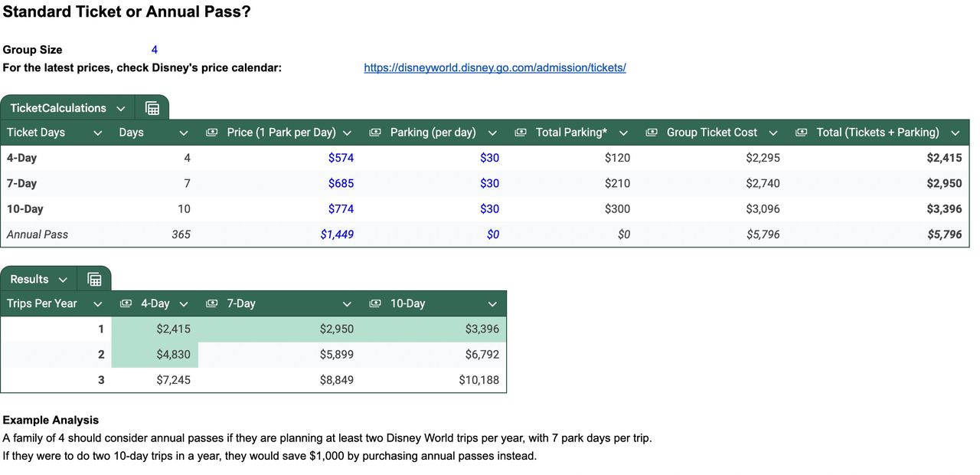Open table view icon beside TicketCalculations
Image resolution: width=980 pixels, height=475 pixels.
[x=152, y=108]
